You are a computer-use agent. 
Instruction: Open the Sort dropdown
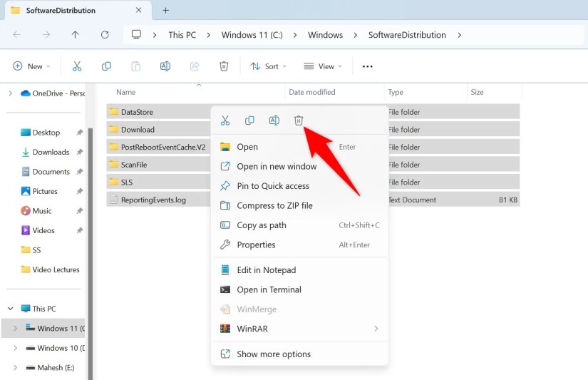point(269,66)
